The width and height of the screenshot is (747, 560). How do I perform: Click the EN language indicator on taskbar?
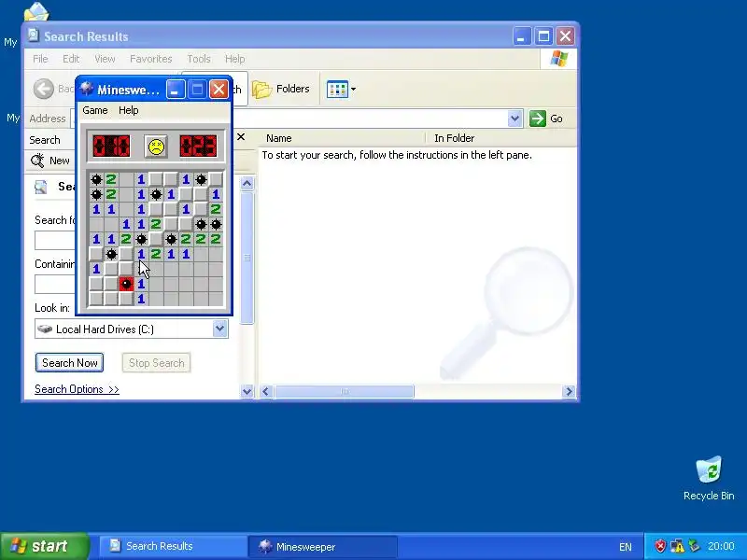click(626, 547)
